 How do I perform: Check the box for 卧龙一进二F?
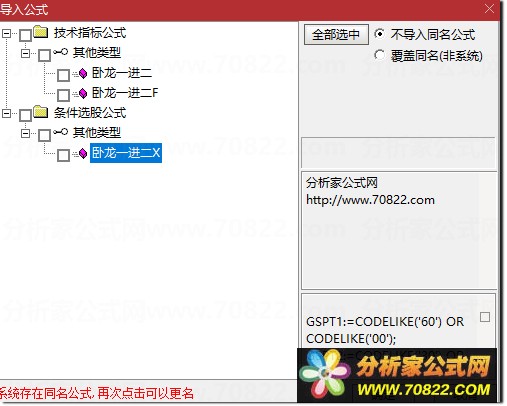coord(63,95)
